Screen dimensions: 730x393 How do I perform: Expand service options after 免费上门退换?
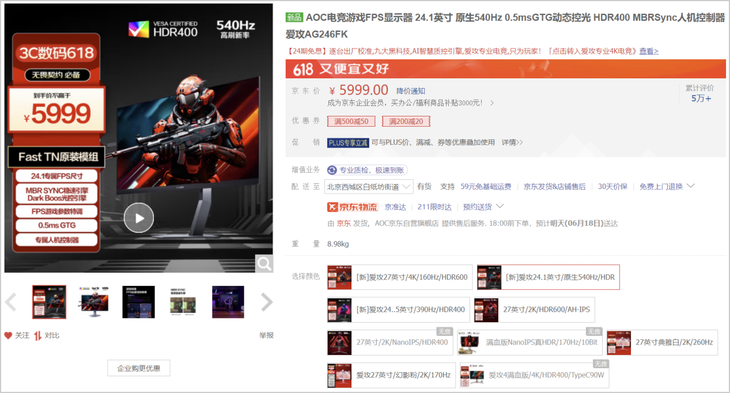tap(691, 186)
